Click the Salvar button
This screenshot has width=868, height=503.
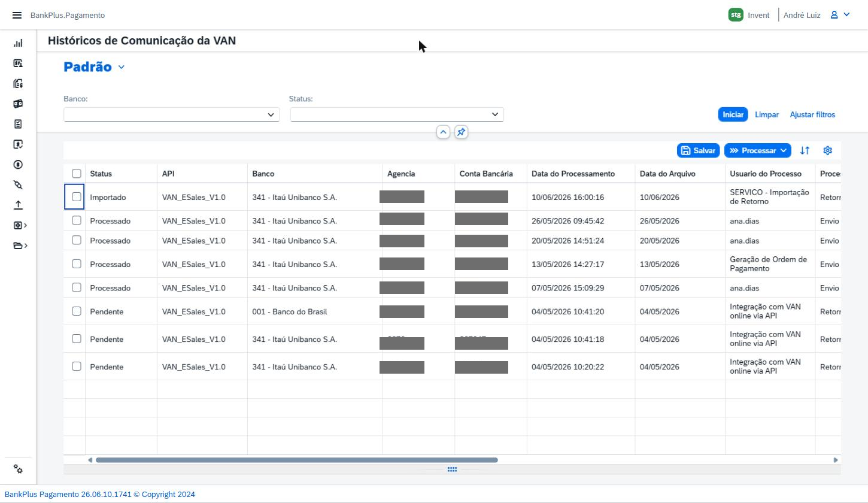point(699,150)
